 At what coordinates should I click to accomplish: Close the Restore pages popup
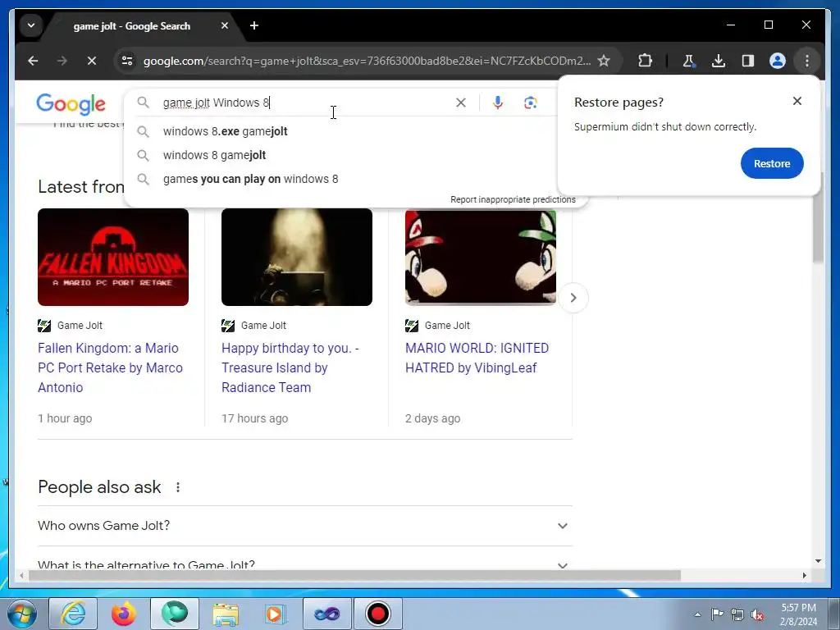(797, 101)
